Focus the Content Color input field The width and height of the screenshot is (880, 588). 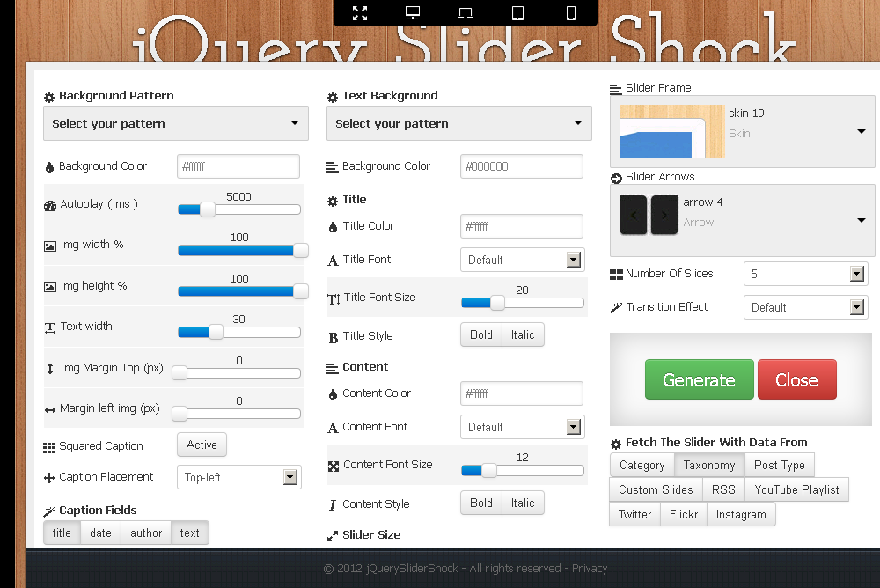pos(522,393)
